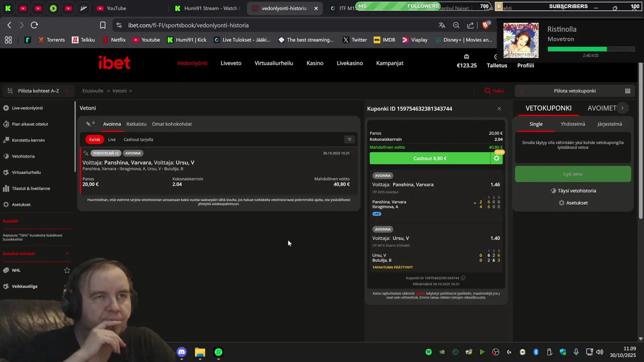Open the Liveveto main menu item

231,63
